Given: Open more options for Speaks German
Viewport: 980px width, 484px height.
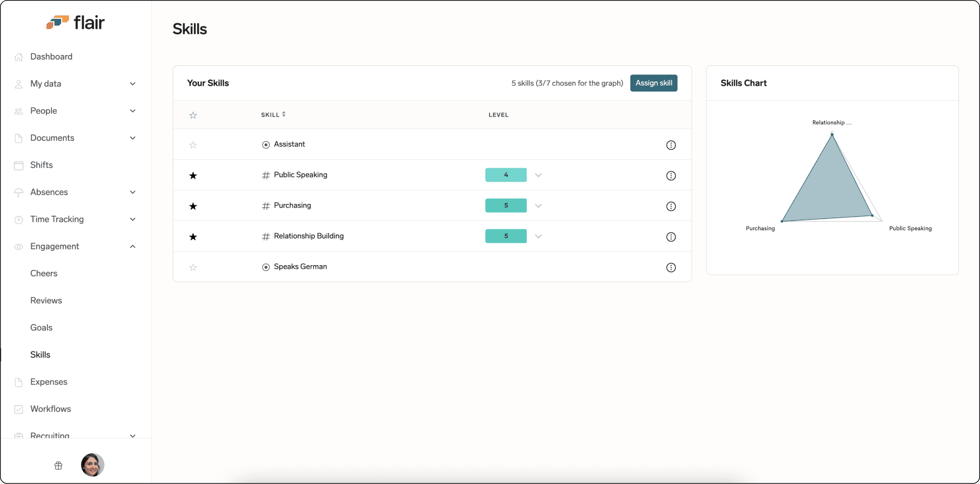Looking at the screenshot, I should tap(671, 268).
